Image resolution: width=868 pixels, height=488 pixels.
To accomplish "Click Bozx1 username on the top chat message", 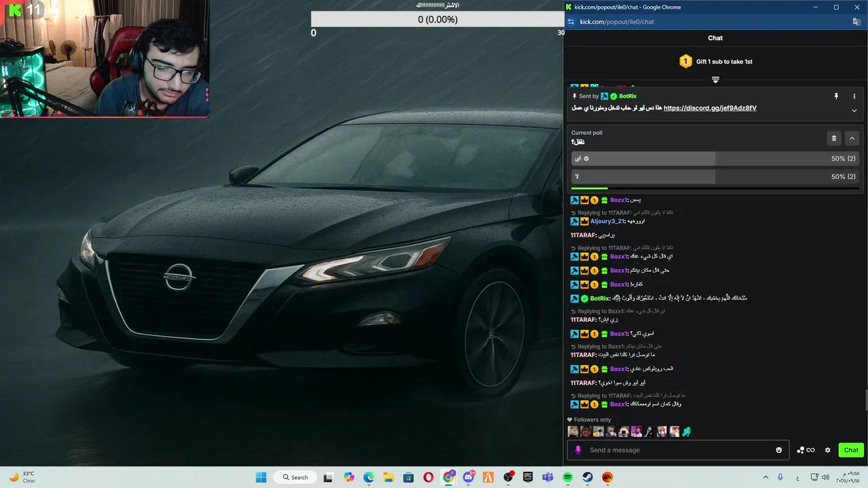I will (618, 200).
